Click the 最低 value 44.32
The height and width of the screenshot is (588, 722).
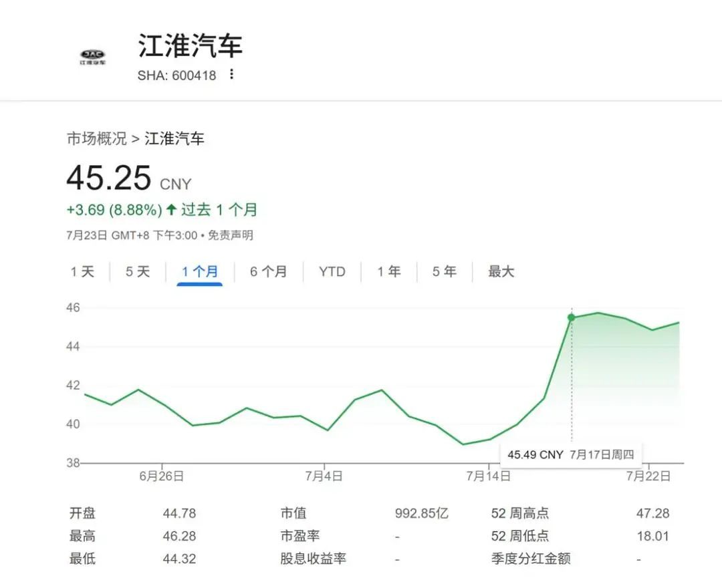coord(179,559)
